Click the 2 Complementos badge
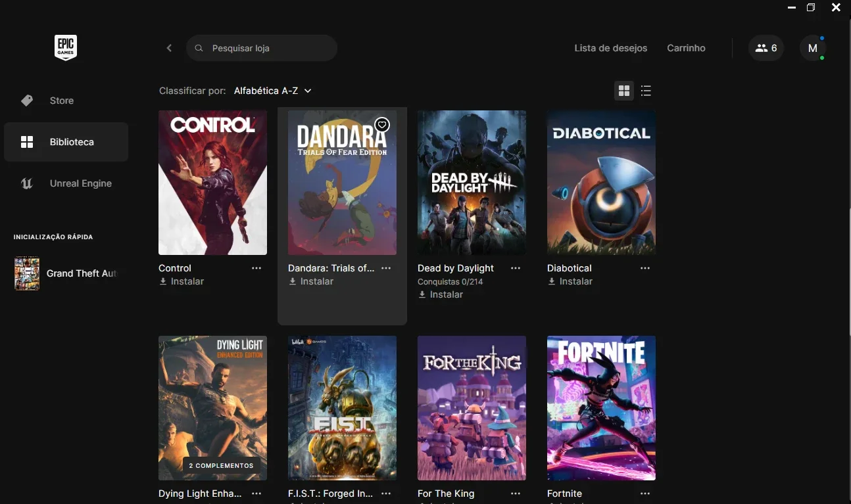This screenshot has height=504, width=851. click(x=221, y=466)
